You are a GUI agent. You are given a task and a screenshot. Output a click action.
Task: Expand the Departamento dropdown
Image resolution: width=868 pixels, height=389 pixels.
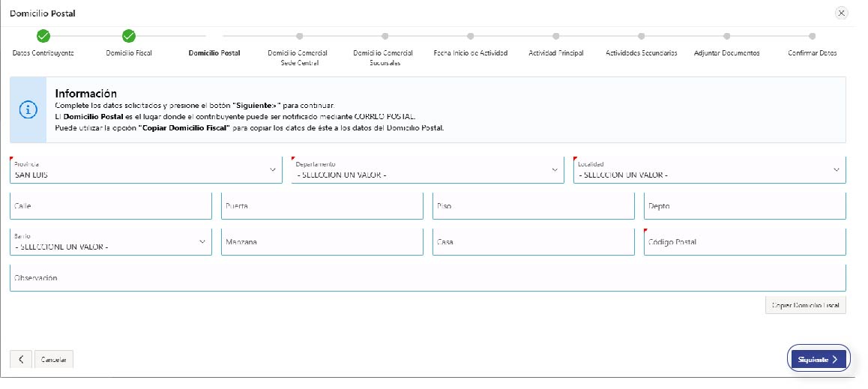click(427, 170)
